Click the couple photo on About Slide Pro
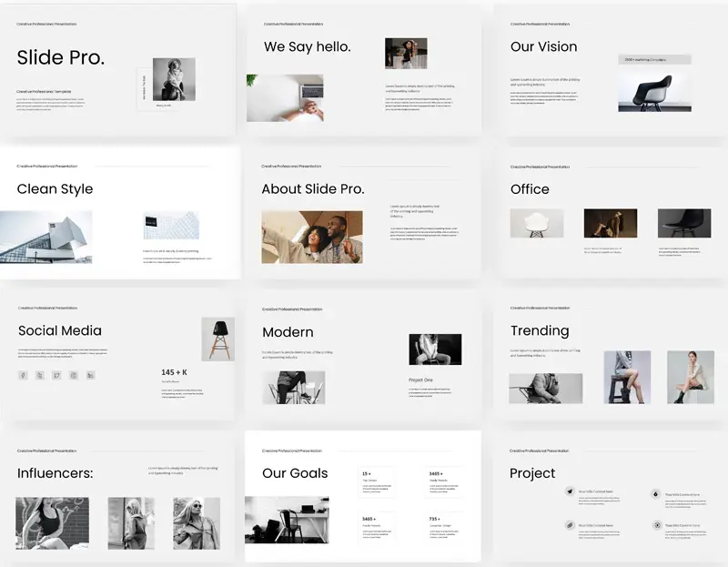The width and height of the screenshot is (728, 567). (x=311, y=237)
